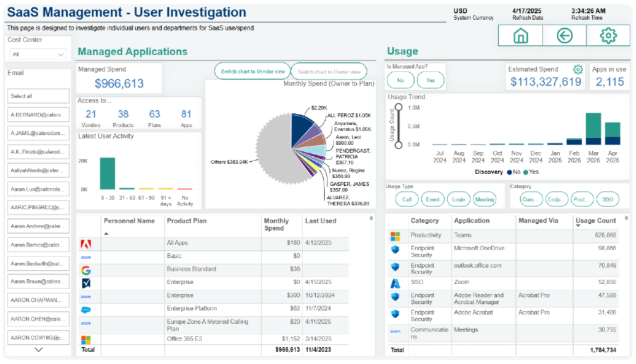
Task: Toggle the No managed app filter
Action: pos(401,80)
